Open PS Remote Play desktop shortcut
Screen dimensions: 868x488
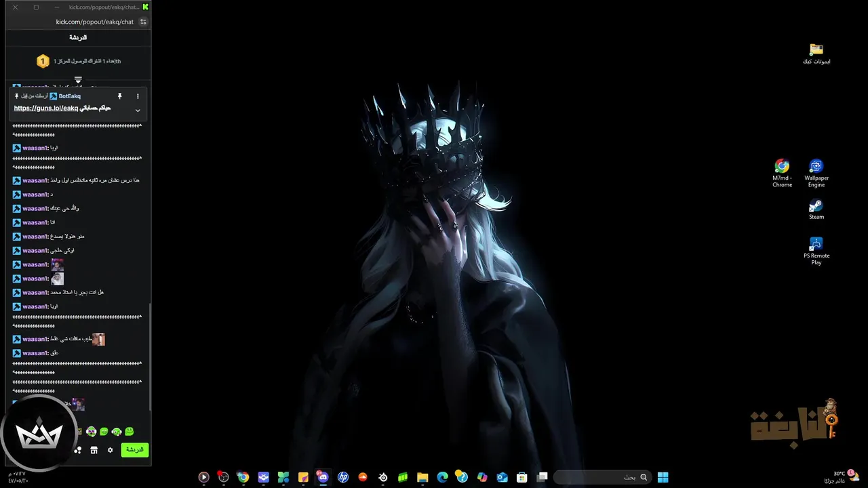tap(816, 251)
